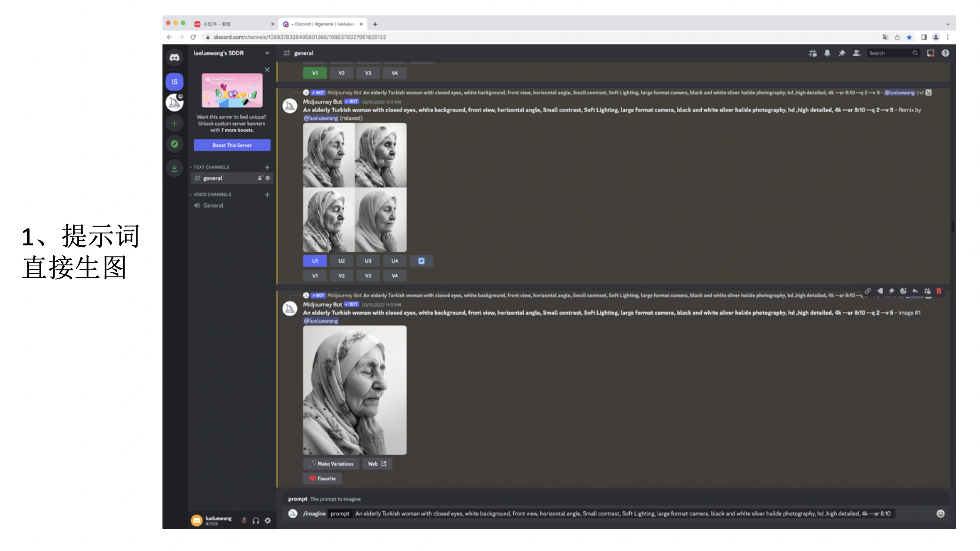Open User Settings gear near lueluewang
980x551 pixels.
pyautogui.click(x=268, y=521)
